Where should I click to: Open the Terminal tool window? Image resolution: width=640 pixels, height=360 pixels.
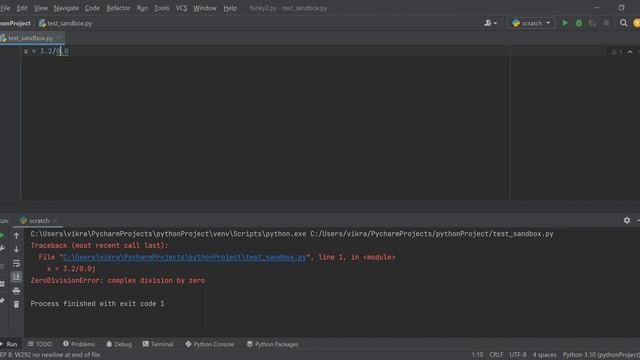158,344
